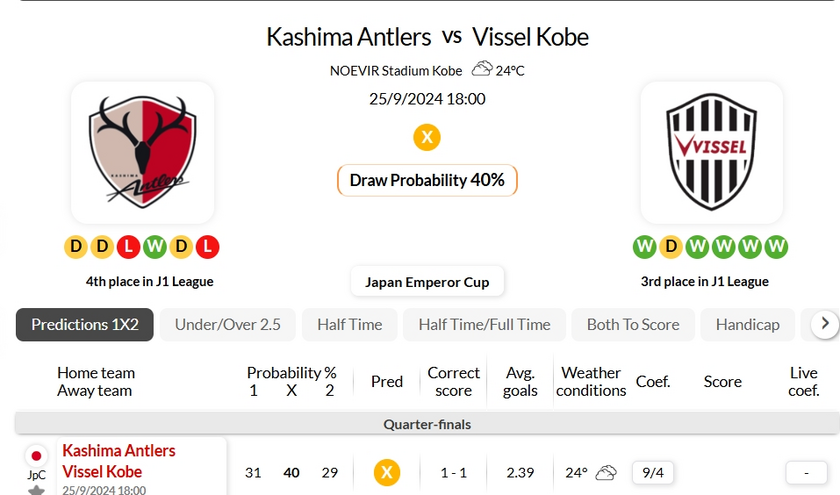
Task: Click Vissel Kobe's yellow D form badge
Action: 671,246
